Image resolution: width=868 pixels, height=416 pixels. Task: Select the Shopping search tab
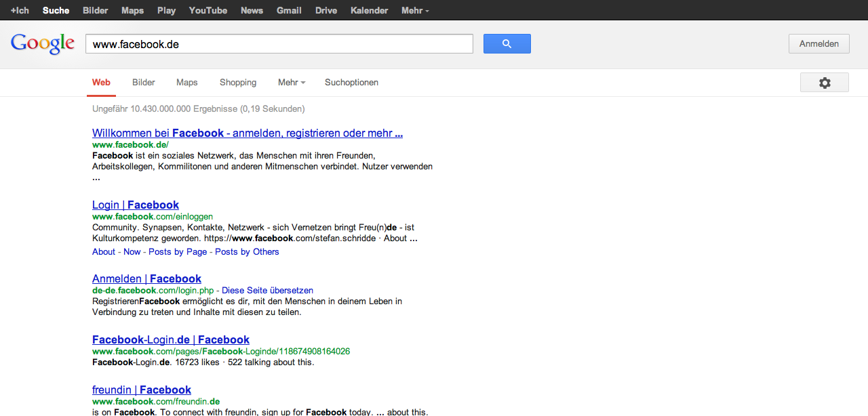pos(238,83)
